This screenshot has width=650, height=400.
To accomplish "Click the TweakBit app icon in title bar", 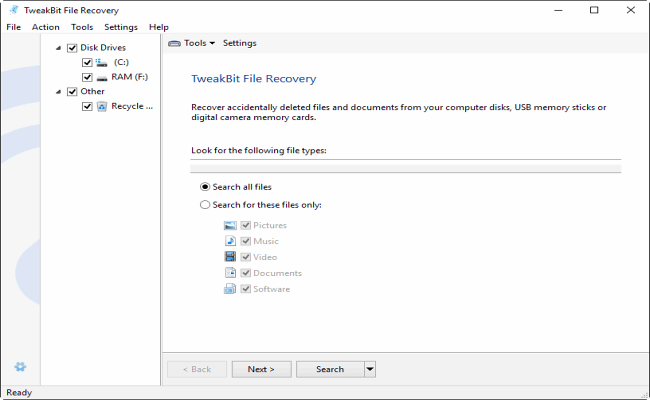I will click(13, 10).
